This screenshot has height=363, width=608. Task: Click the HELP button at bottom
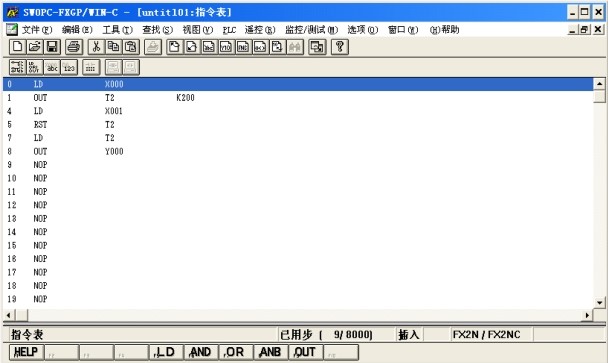[26, 352]
